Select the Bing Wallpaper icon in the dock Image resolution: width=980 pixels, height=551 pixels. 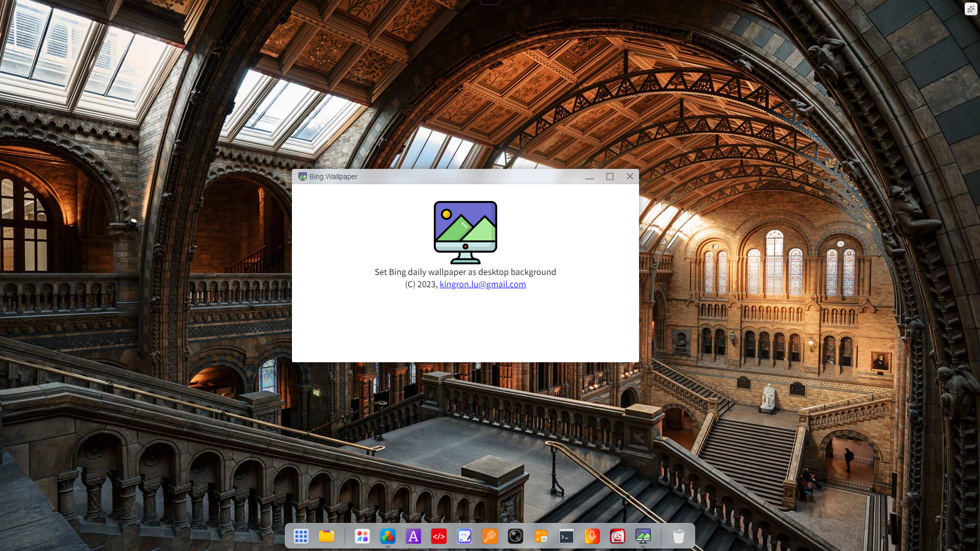(643, 536)
